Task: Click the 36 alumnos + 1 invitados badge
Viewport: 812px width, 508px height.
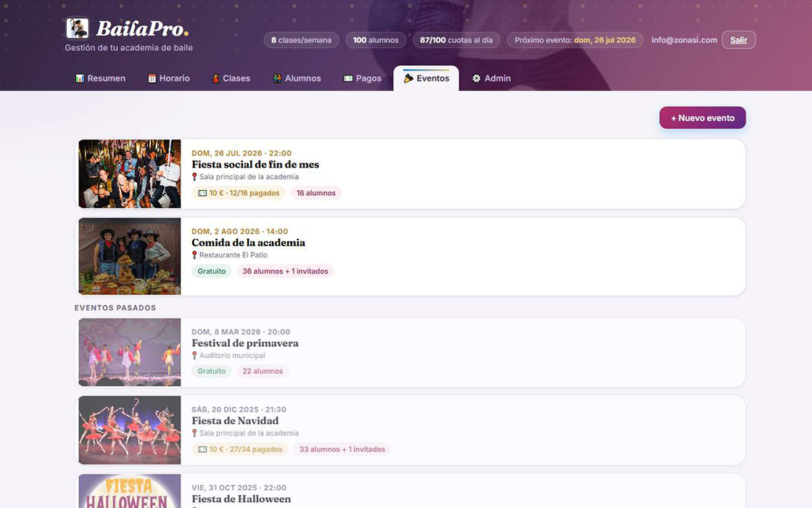Action: pyautogui.click(x=286, y=271)
